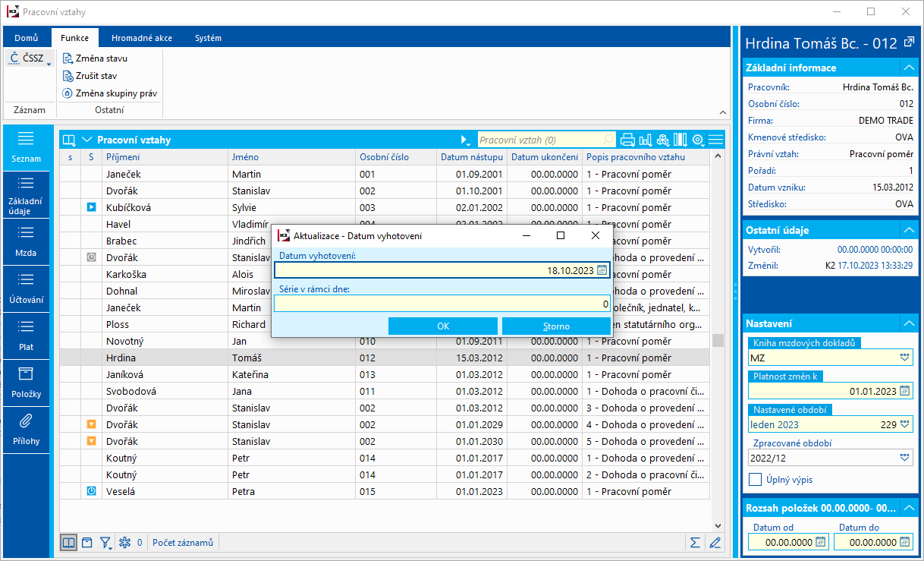Click the filter funnel icon in the status bar
The height and width of the screenshot is (561, 924).
[x=105, y=543]
